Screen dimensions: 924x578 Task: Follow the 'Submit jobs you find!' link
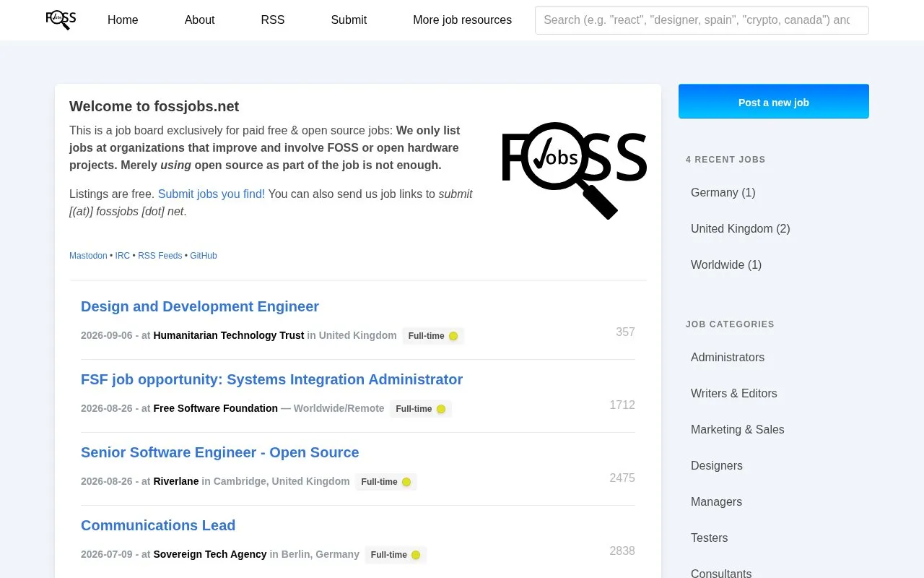point(212,194)
